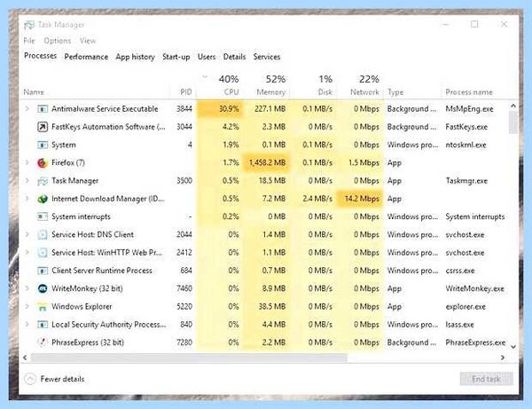Click the vertical scrollbar down arrow
Screen dimensions: 532x409
pos(513,347)
